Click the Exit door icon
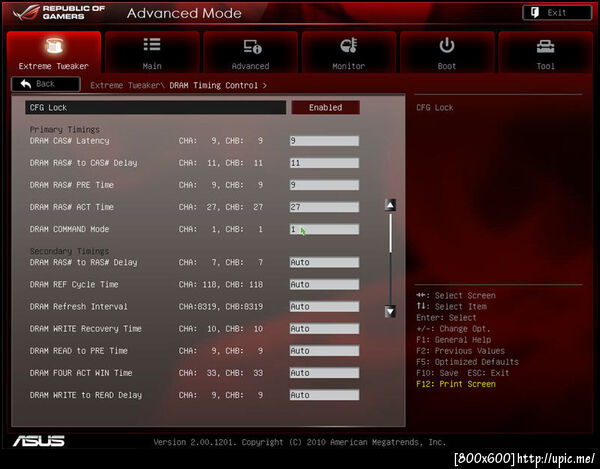 click(535, 13)
